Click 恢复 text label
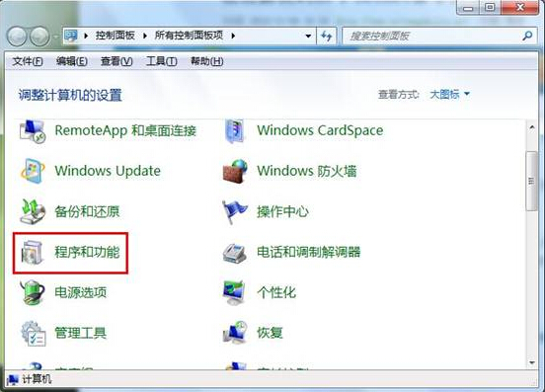Screen dimensions: 545x392 click(270, 334)
